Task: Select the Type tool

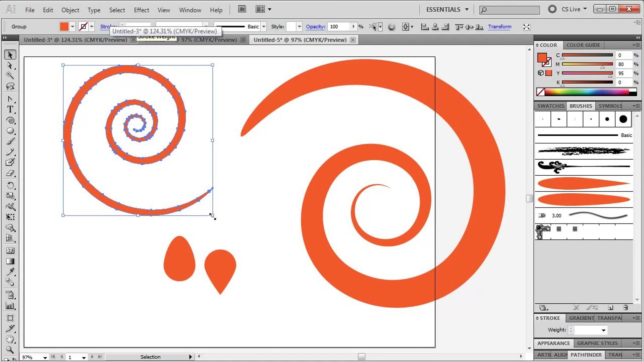Action: click(10, 110)
